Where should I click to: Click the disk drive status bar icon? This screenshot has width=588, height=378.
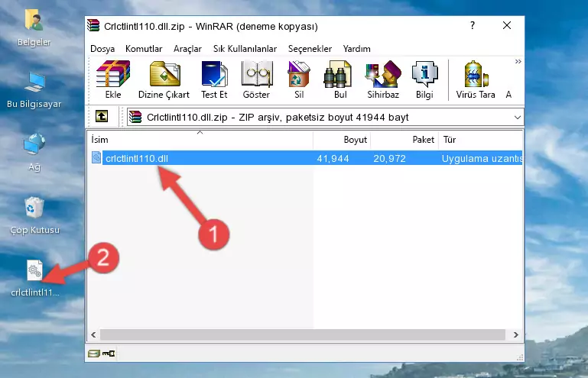point(94,353)
